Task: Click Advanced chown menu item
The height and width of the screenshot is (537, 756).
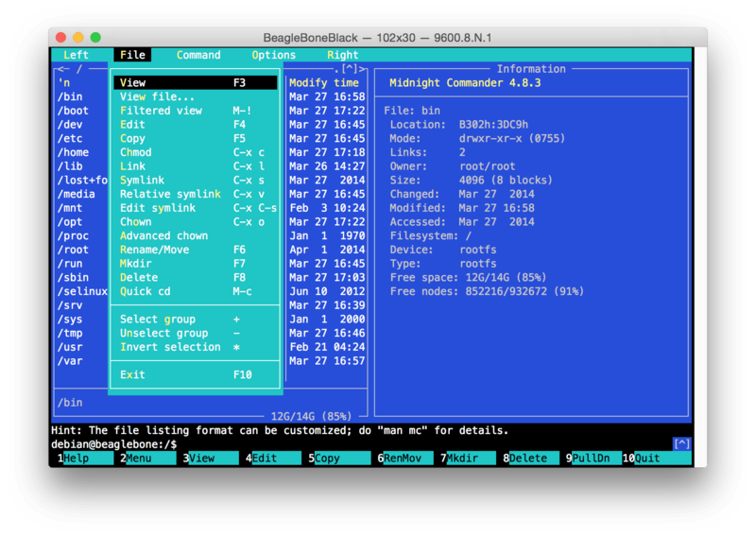Action: tap(163, 235)
